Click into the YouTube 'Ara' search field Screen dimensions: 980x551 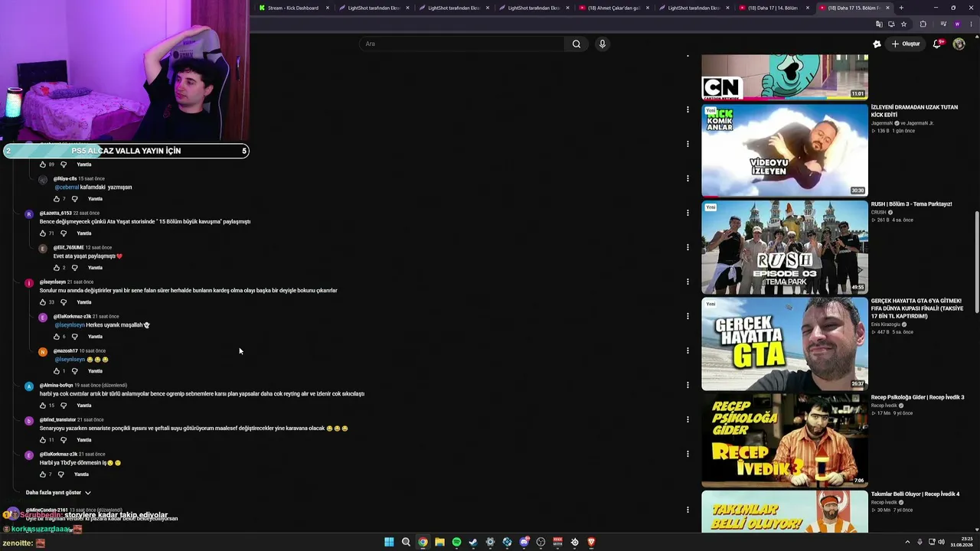[463, 44]
